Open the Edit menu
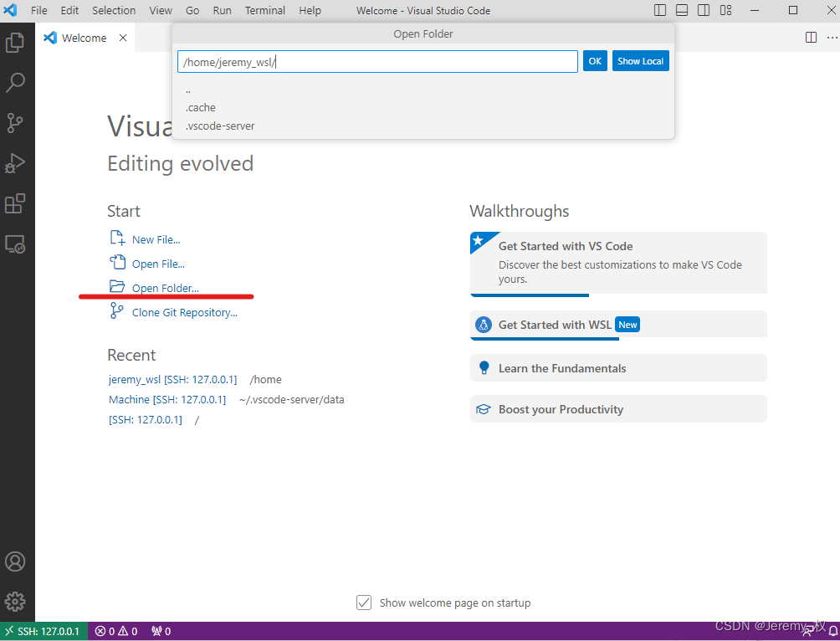Screen dimensions: 840x641 coord(69,10)
